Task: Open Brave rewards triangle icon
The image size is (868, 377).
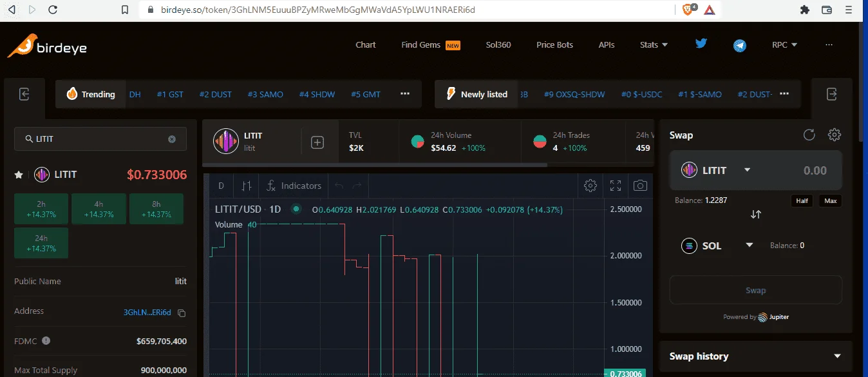Action: [x=709, y=10]
